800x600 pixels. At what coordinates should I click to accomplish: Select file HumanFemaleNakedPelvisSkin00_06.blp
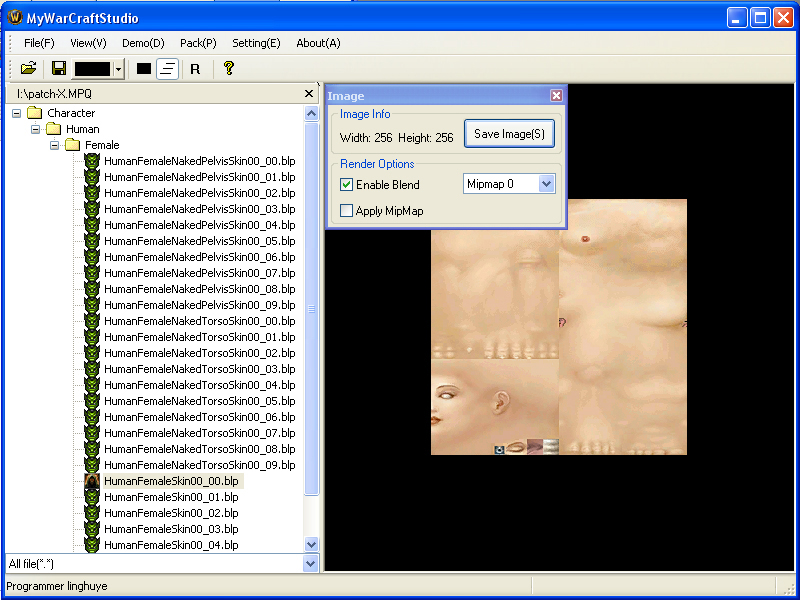click(x=199, y=257)
